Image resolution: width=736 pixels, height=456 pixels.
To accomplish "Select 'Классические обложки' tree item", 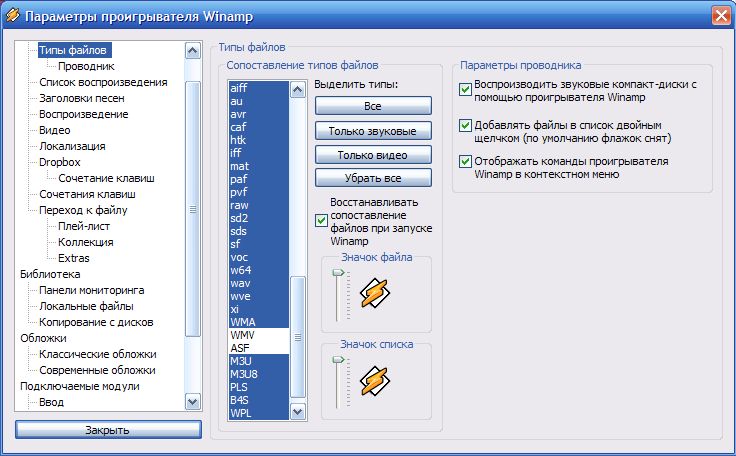I will (x=97, y=353).
